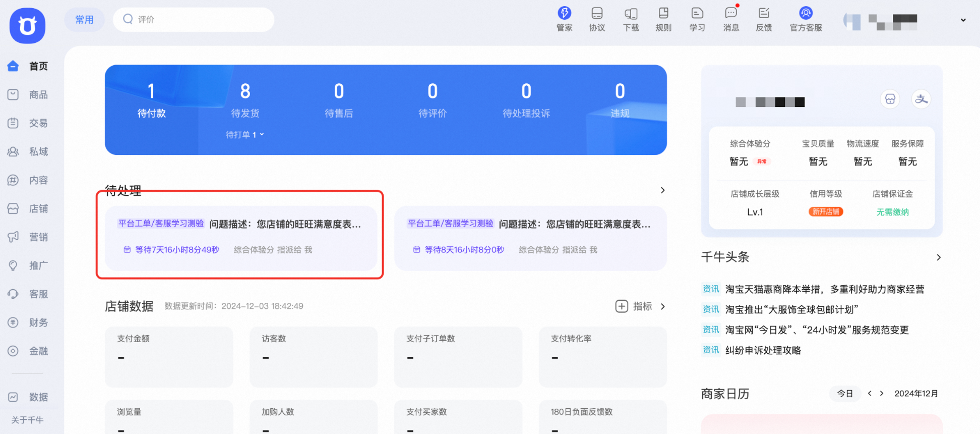
Task: Click the 支付转化率 data card
Action: tap(603, 357)
